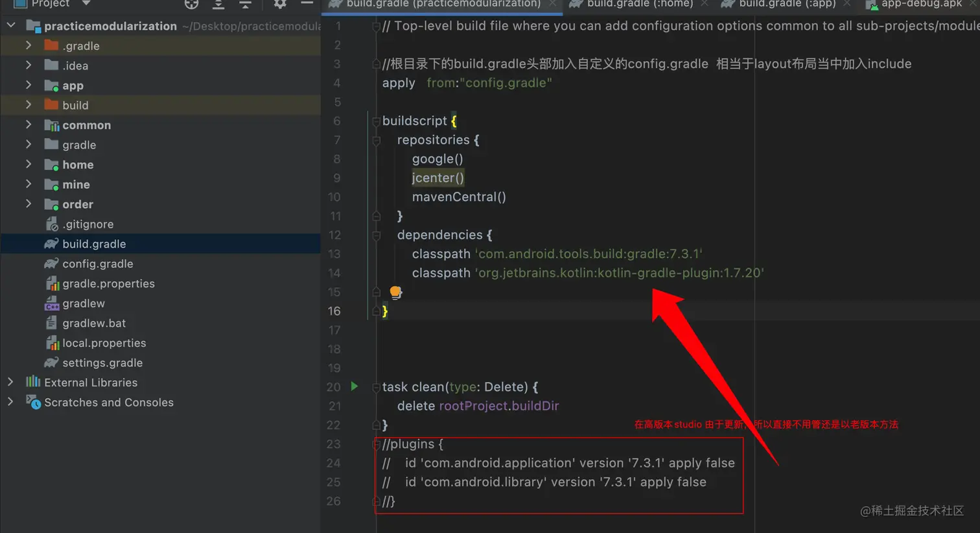Expand the .idea folder chevron
Screen dimensions: 980x533
(29, 65)
